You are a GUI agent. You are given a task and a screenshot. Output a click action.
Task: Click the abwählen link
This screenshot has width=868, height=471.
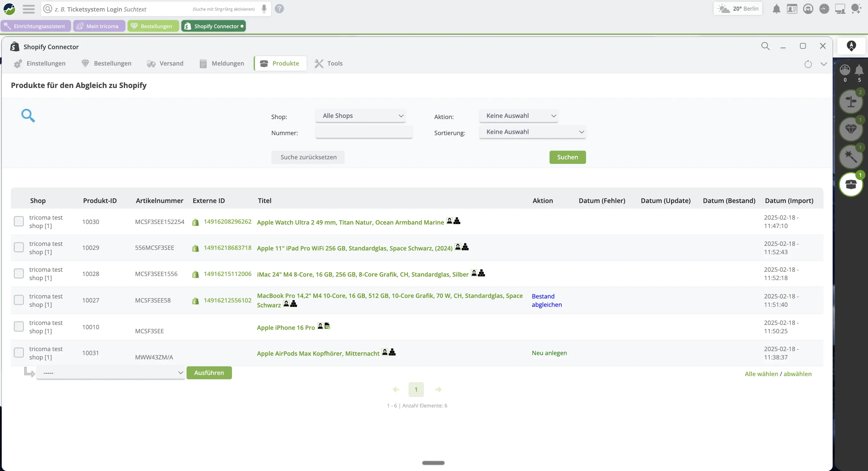click(797, 374)
